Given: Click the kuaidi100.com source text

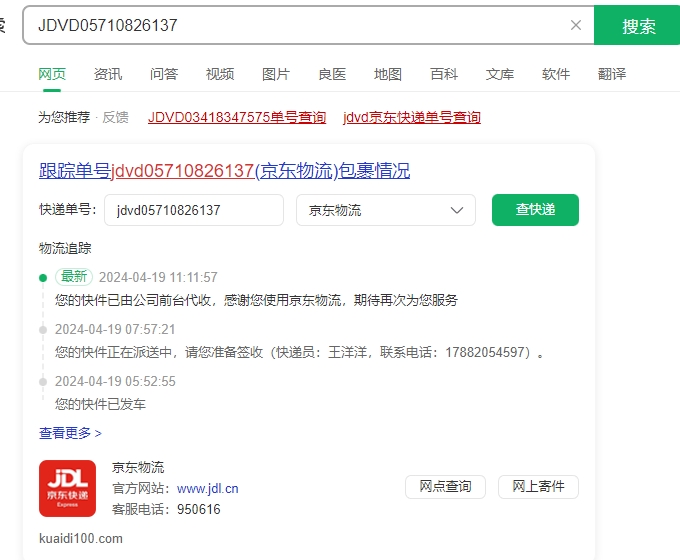Looking at the screenshot, I should click(x=81, y=539).
